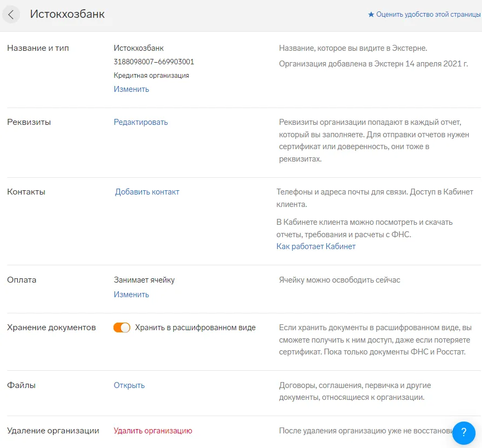482x448 pixels.
Task: Click the Занимает ячейку status text
Action: point(144,280)
